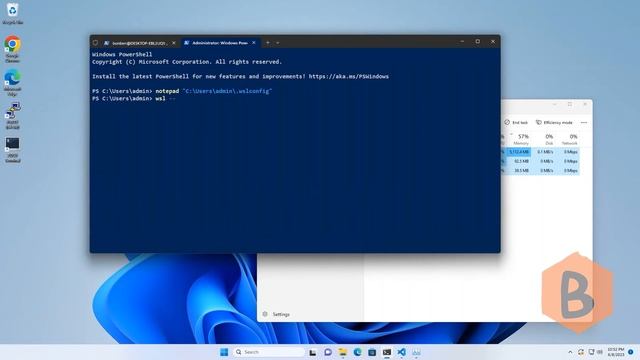Maximize the Task Manager window
The height and width of the screenshot is (360, 640).
(x=570, y=104)
